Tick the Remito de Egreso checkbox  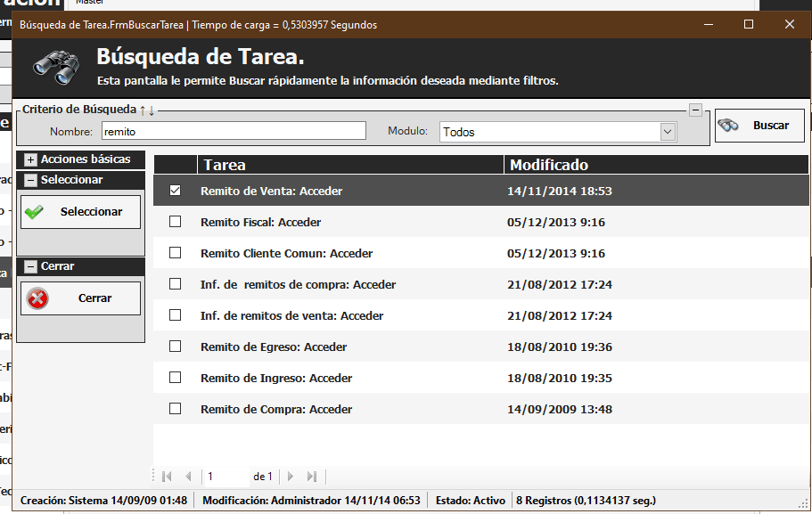pyautogui.click(x=175, y=347)
